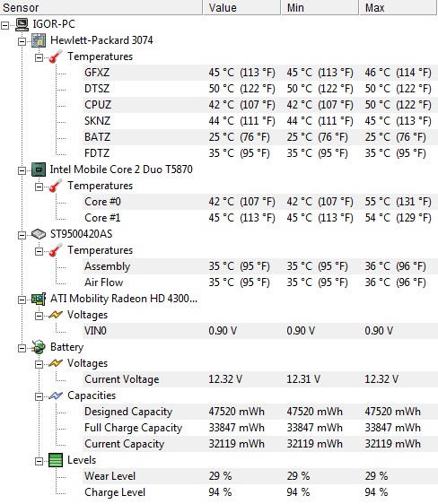
Task: Click the lightning Voltages icon under Battery
Action: 56,363
